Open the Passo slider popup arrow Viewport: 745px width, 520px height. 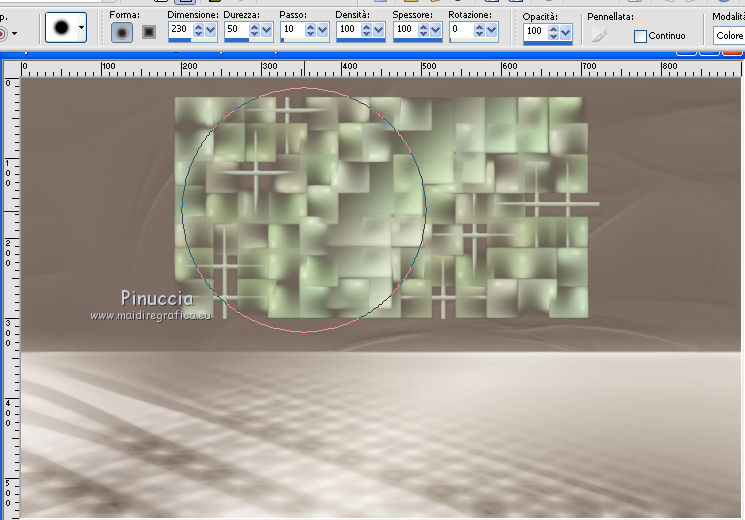323,30
